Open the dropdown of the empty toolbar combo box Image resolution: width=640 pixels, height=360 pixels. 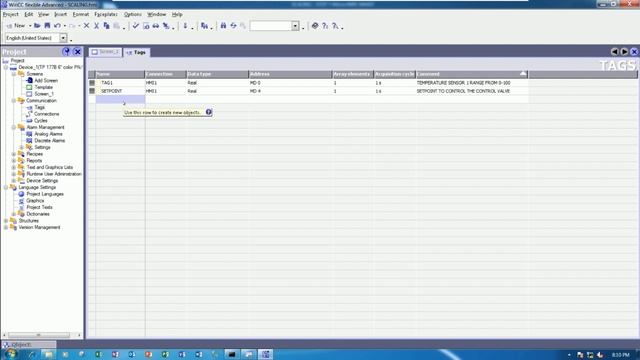(295, 26)
